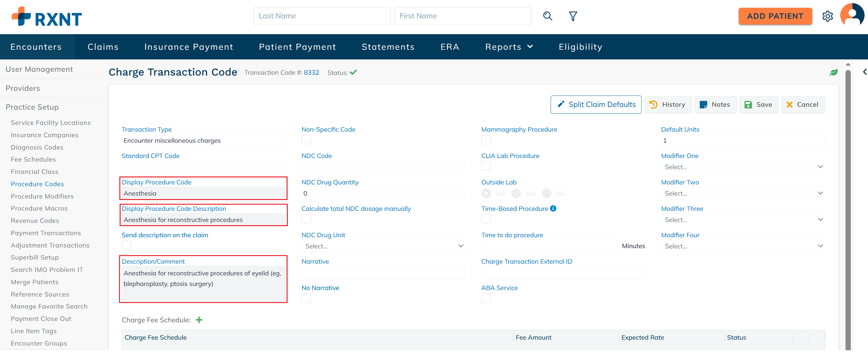Toggle the ABA Service checkbox
This screenshot has width=868, height=352.
tap(486, 298)
